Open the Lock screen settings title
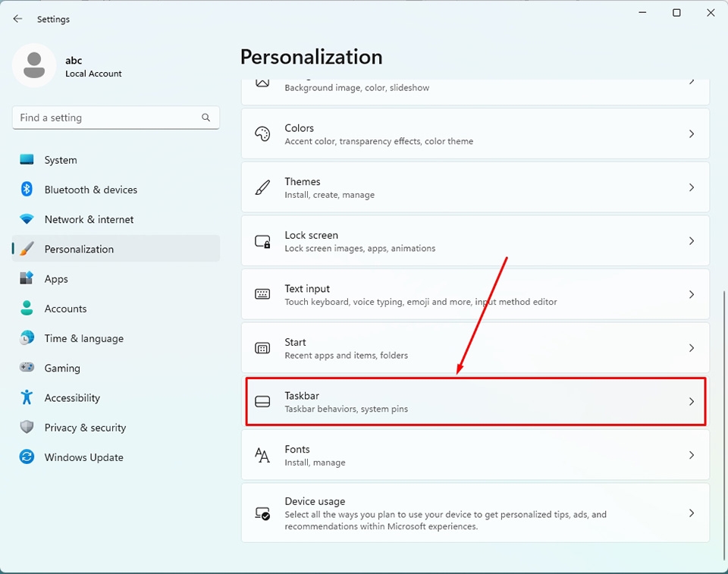The image size is (728, 574). tap(311, 235)
